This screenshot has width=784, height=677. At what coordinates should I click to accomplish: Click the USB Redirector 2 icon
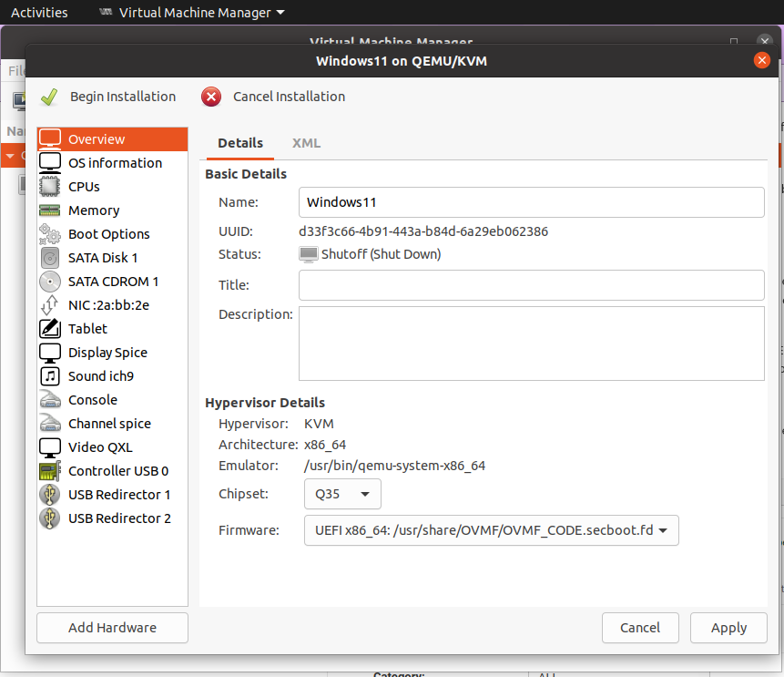click(x=50, y=518)
